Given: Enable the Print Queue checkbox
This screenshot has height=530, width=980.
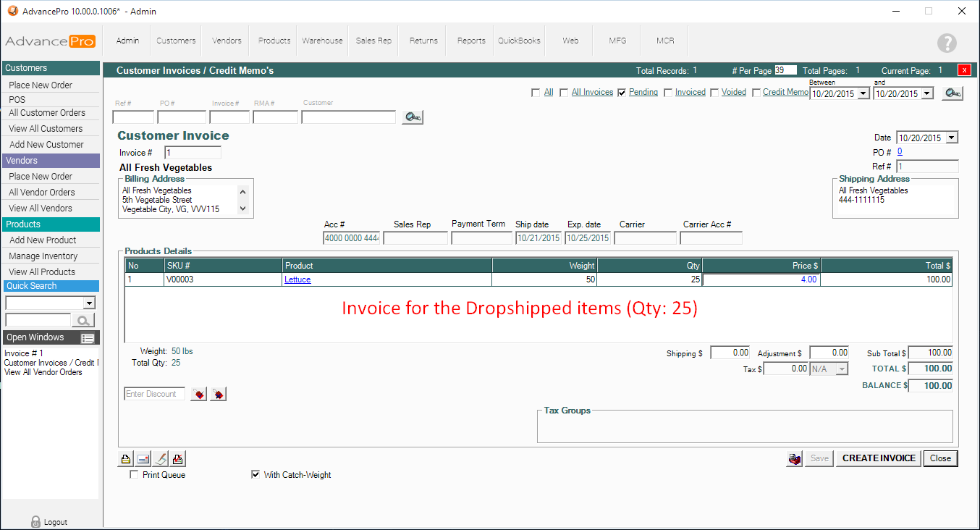Looking at the screenshot, I should point(134,475).
